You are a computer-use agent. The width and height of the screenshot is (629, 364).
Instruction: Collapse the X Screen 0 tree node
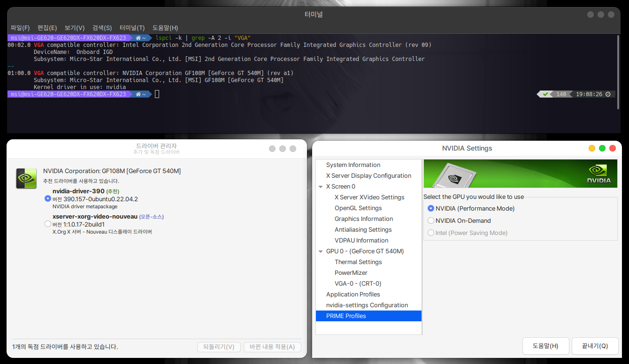pyautogui.click(x=321, y=187)
